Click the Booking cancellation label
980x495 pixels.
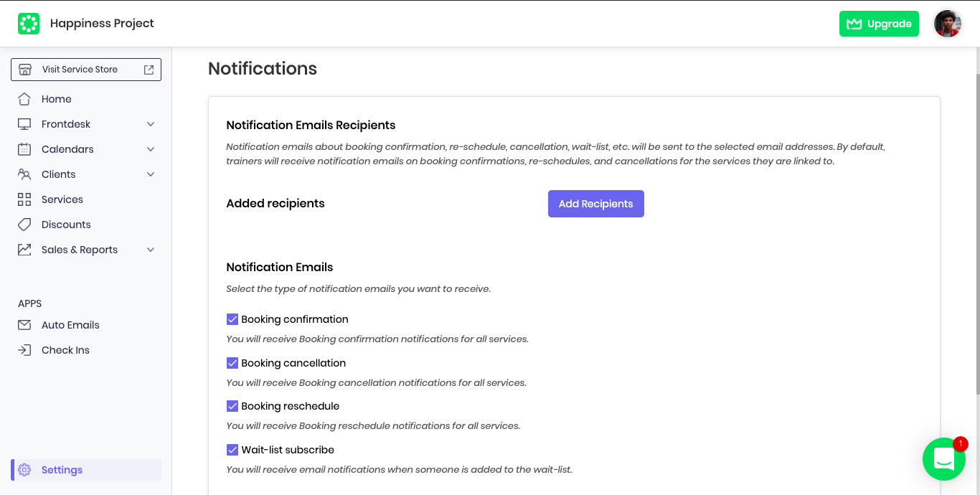click(293, 363)
